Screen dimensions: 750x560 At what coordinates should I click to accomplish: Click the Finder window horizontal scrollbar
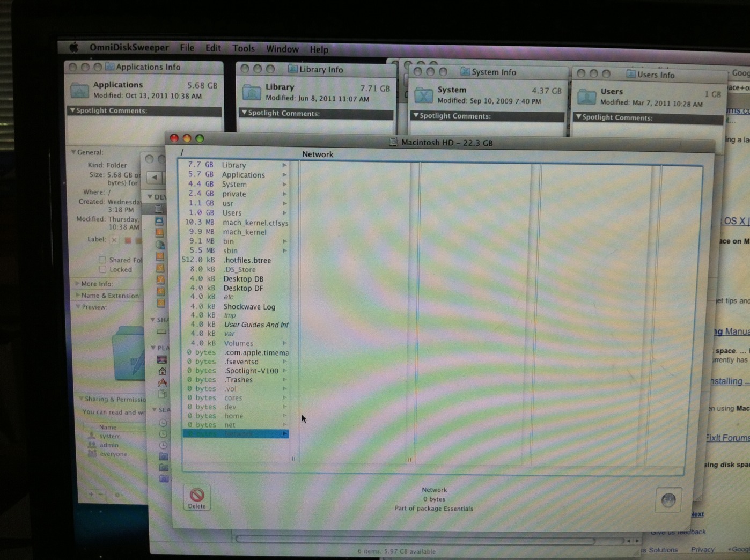coord(415,540)
